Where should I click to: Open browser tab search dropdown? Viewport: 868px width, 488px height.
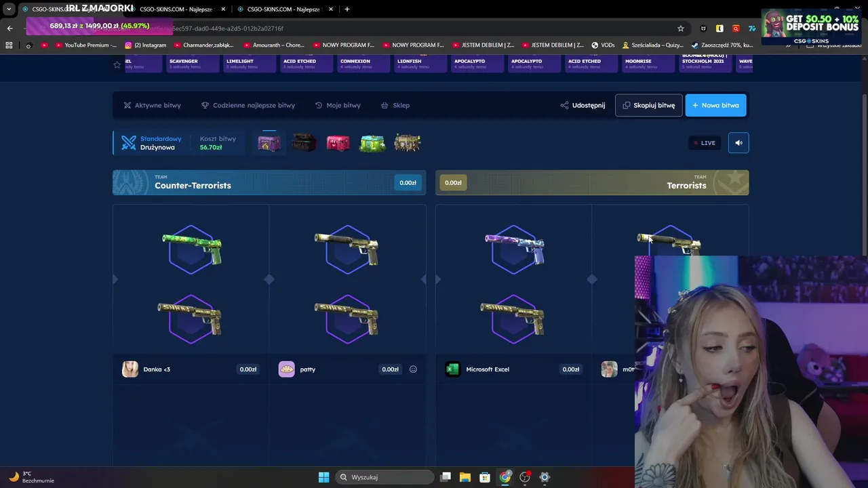pos(9,9)
